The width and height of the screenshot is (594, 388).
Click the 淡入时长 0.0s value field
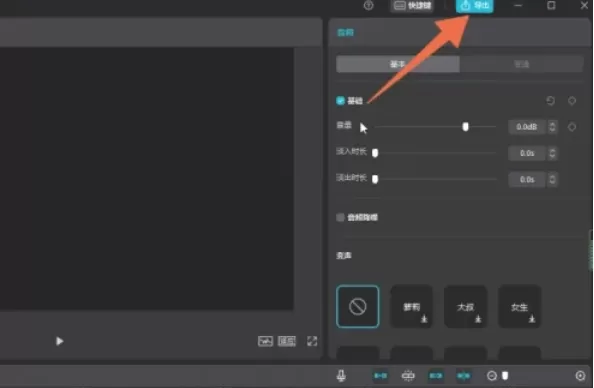point(527,153)
